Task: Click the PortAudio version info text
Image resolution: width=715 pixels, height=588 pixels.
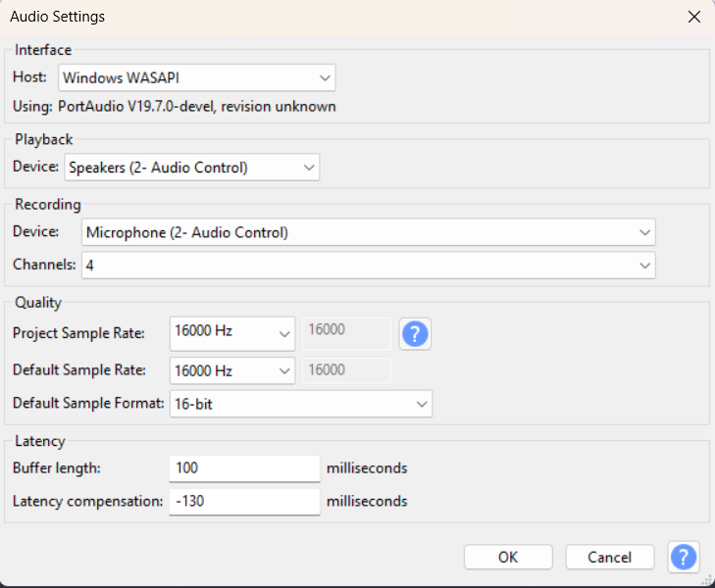Action: tap(175, 106)
